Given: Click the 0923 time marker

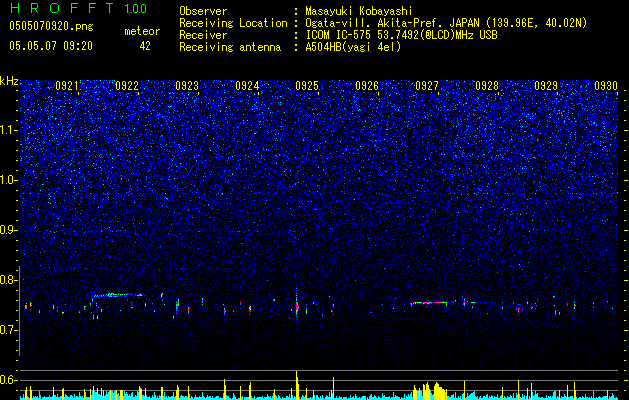Looking at the screenshot, I should pos(187,85).
